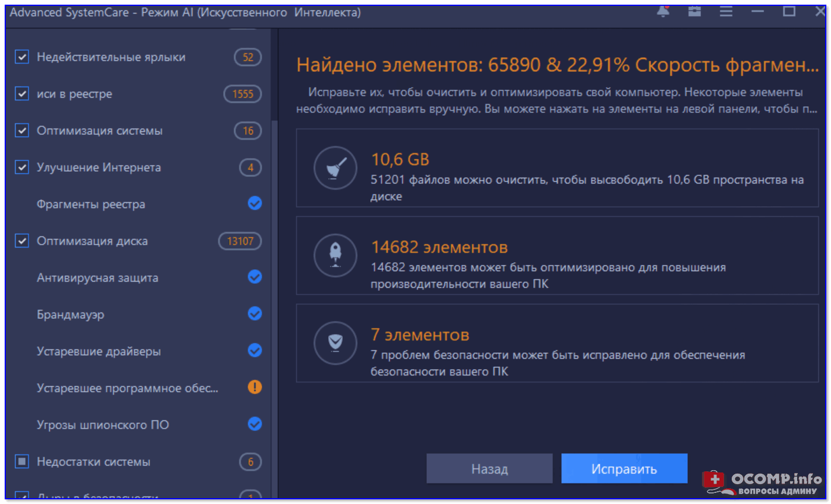Select the Антивирусная защита item
Viewport: 831px width, 504px height.
[98, 278]
